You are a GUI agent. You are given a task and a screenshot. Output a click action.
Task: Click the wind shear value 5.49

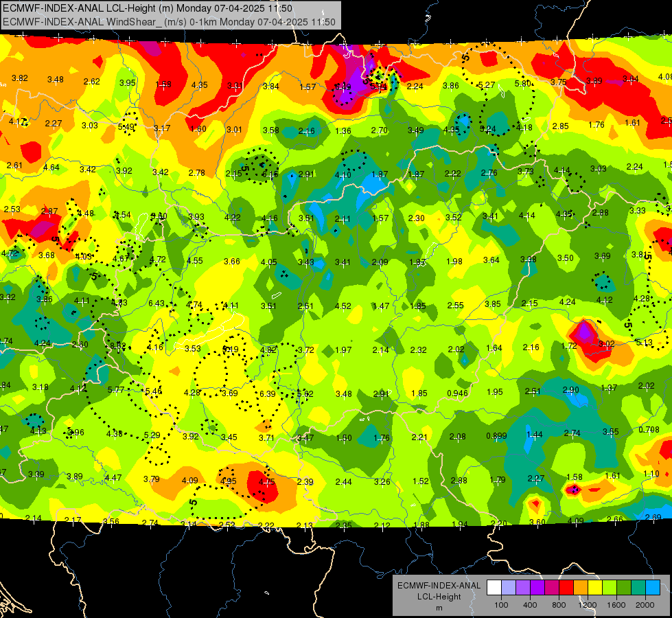(126, 126)
